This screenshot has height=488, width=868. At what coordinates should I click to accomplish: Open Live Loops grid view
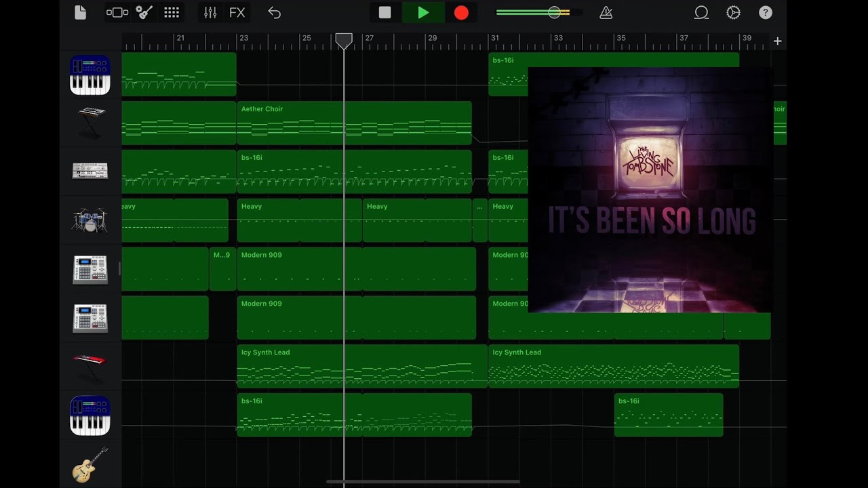click(172, 12)
